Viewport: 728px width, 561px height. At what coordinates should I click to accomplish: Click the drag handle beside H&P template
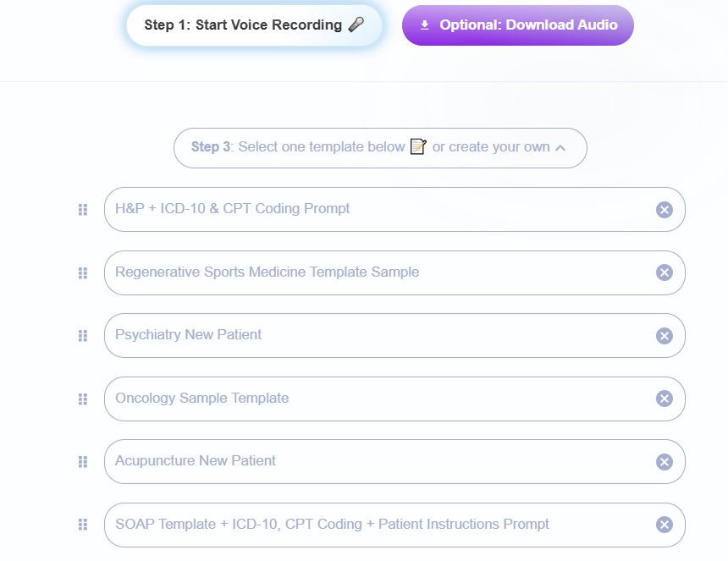(83, 210)
